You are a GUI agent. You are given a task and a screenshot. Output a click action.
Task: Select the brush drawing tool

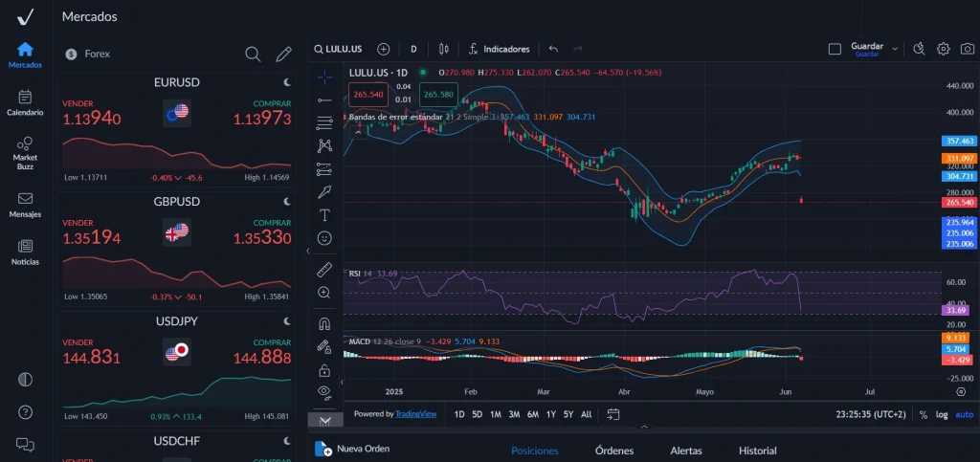click(324, 191)
